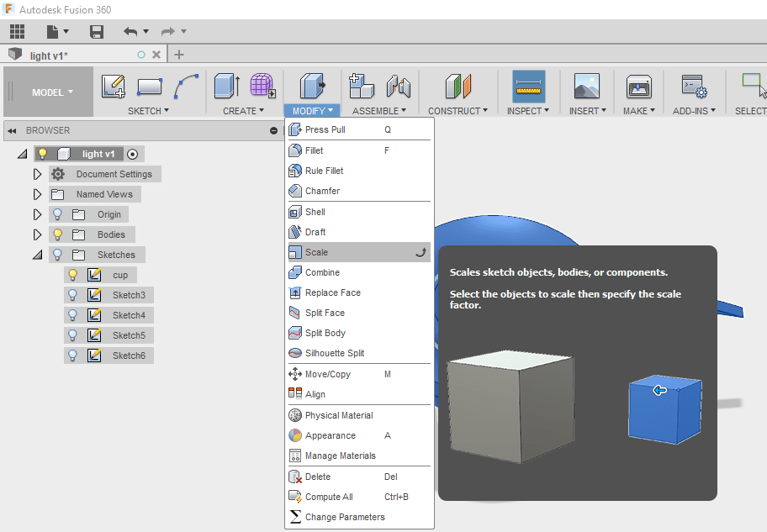
Task: Toggle visibility bulb for cup sketch
Action: [72, 275]
